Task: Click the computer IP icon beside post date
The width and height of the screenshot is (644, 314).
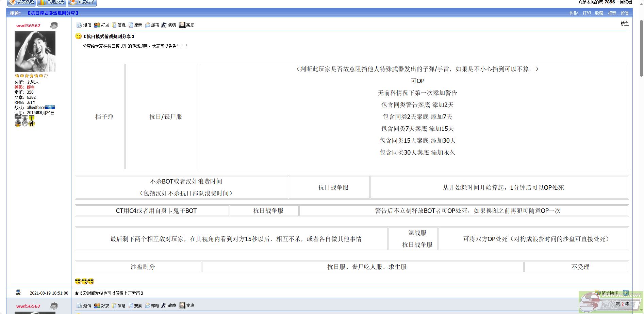Action: coord(18,293)
